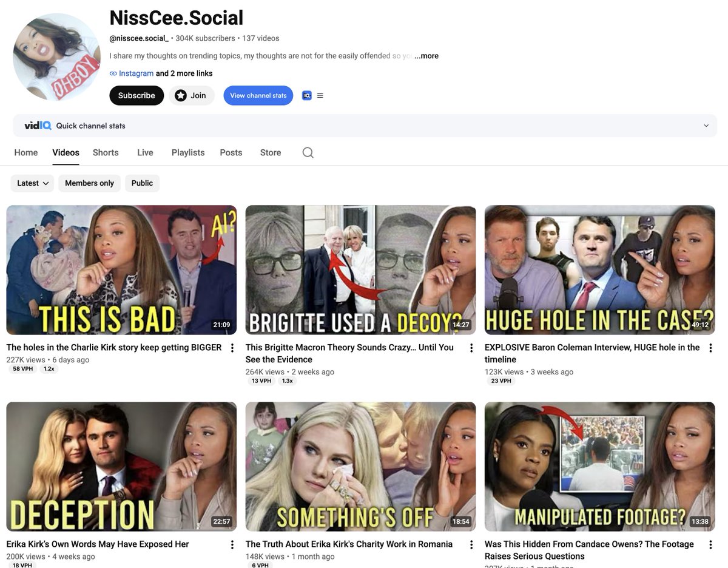Play the MANIPULATED FOOTAGE thumbnail video

click(x=600, y=467)
